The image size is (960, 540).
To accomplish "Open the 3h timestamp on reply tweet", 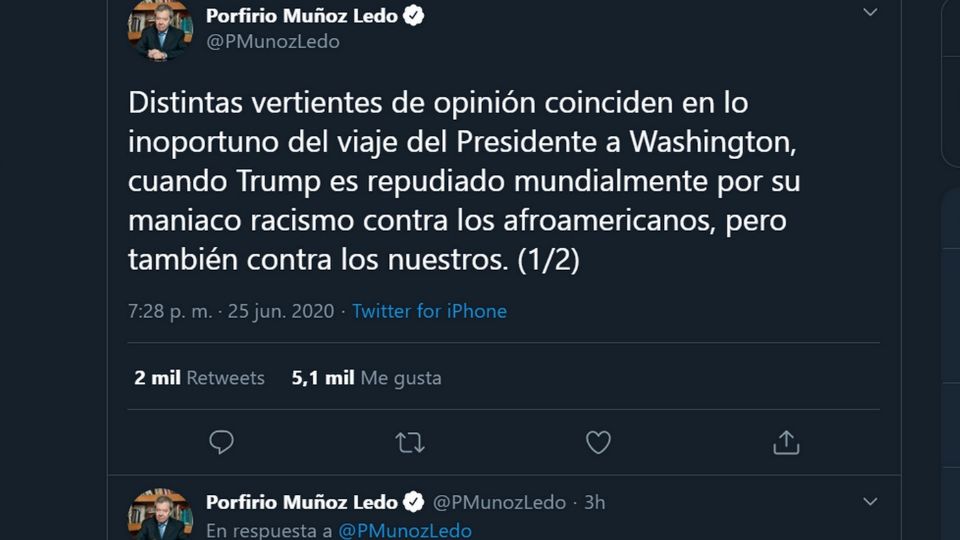I will pos(594,502).
